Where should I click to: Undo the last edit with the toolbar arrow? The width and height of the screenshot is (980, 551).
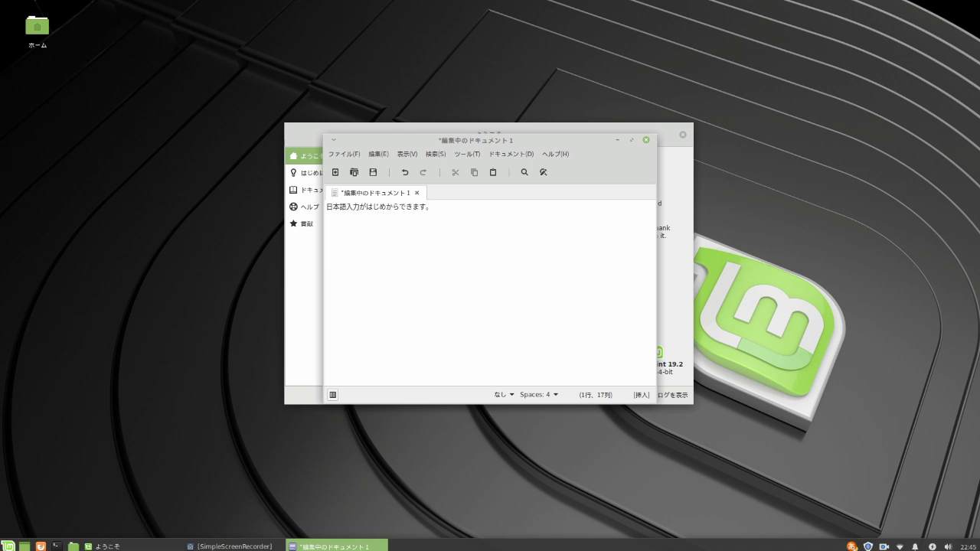[404, 171]
